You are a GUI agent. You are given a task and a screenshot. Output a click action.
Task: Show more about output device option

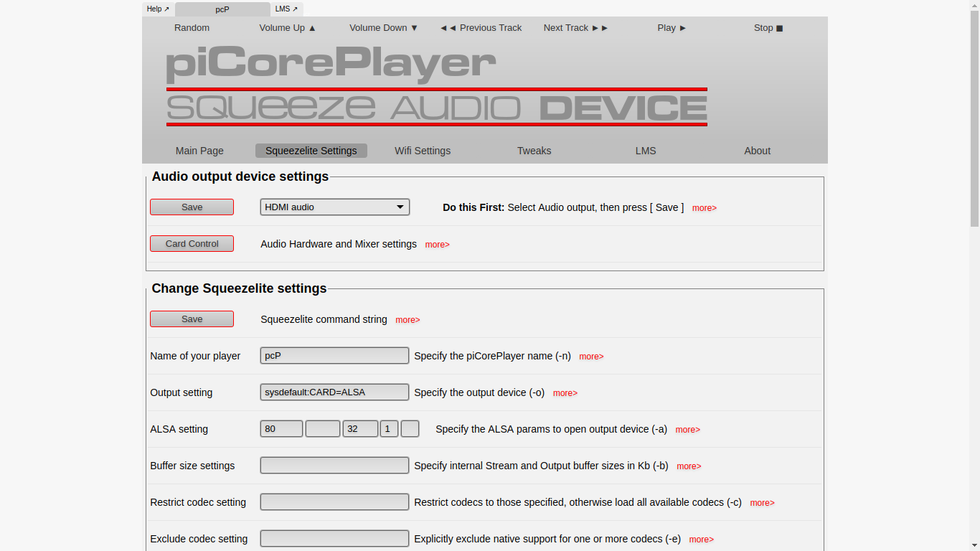click(x=565, y=393)
